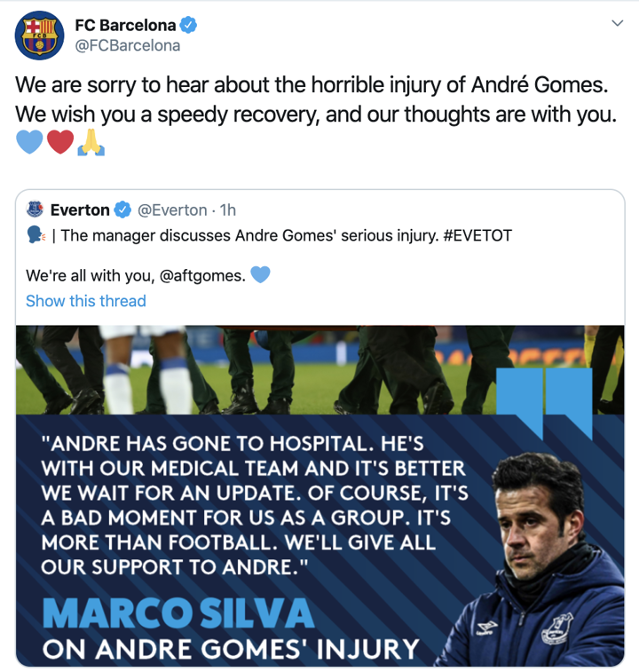This screenshot has width=639, height=672.
Task: Open the tweet options chevron menu
Action: click(617, 23)
